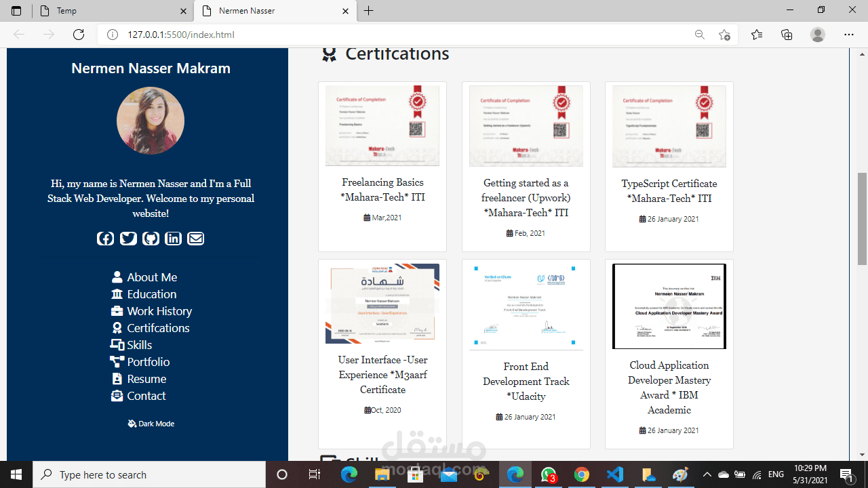The width and height of the screenshot is (868, 488).
Task: Jump to Skills section link
Action: [x=131, y=345]
